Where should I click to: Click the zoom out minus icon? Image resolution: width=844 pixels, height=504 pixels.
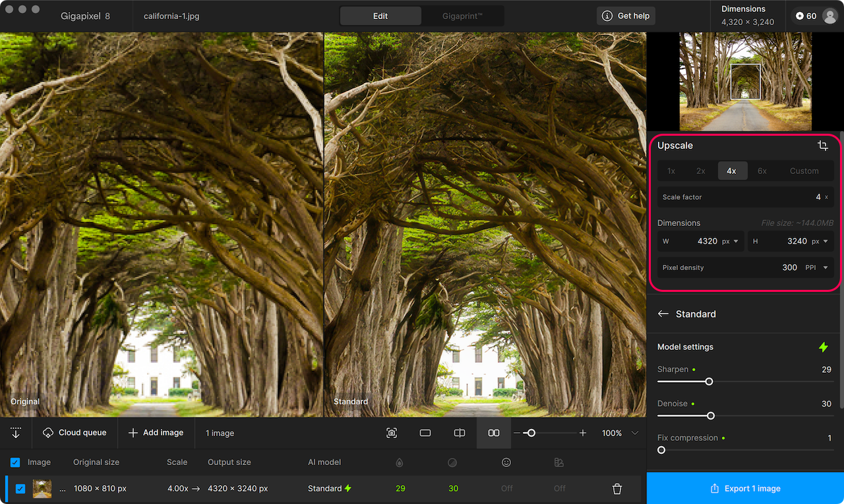tap(517, 433)
